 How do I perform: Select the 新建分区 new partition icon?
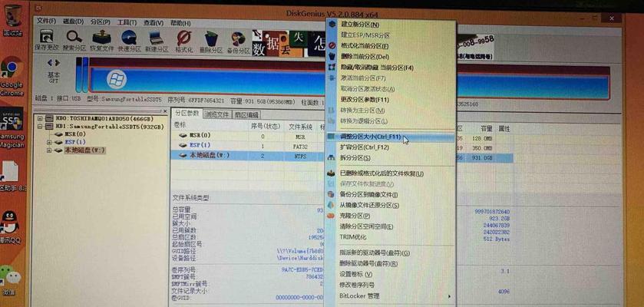point(157,41)
